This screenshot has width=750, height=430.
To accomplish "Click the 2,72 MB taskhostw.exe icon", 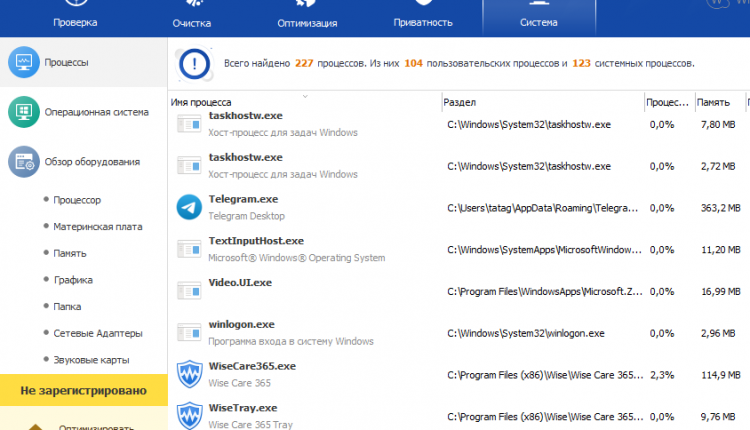I will tap(189, 166).
